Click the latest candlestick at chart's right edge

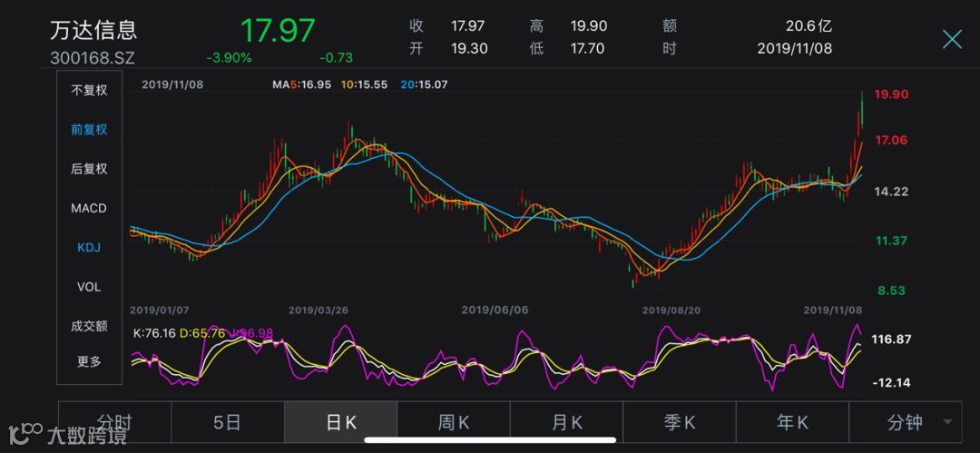pyautogui.click(x=862, y=108)
